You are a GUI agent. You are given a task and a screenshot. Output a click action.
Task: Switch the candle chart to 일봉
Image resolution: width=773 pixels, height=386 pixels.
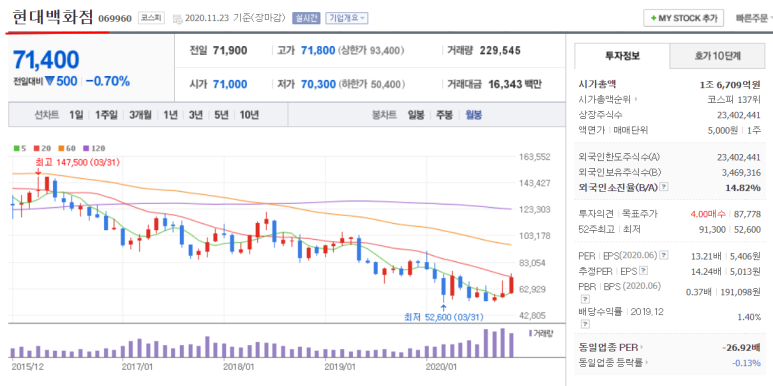coord(416,115)
